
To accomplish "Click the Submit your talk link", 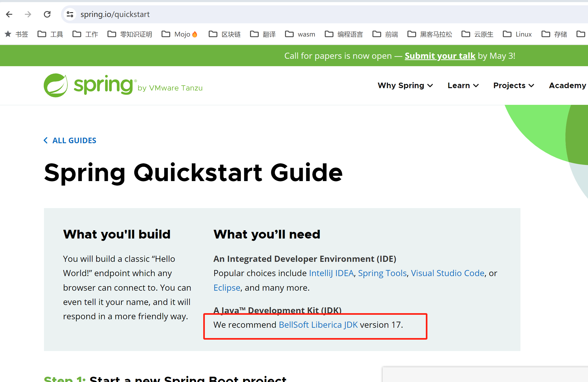I will (440, 56).
